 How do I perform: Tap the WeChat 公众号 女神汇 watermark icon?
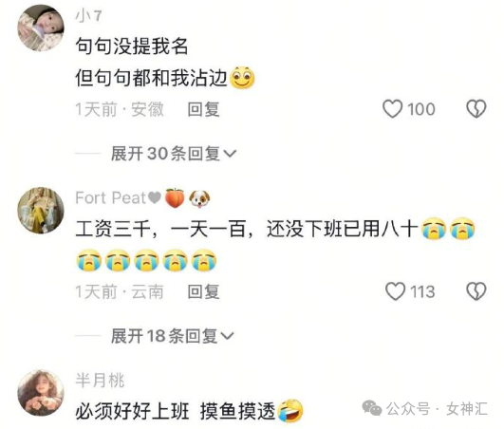coord(372,408)
